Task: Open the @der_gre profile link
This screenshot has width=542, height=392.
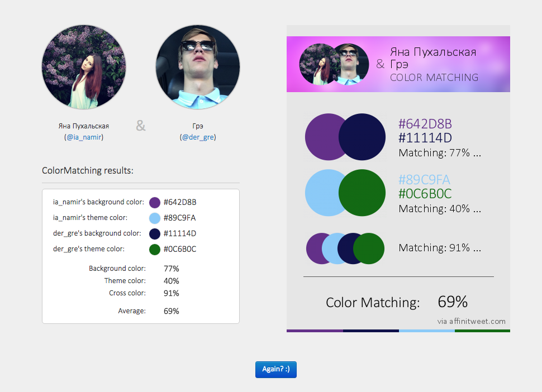Action: [198, 137]
